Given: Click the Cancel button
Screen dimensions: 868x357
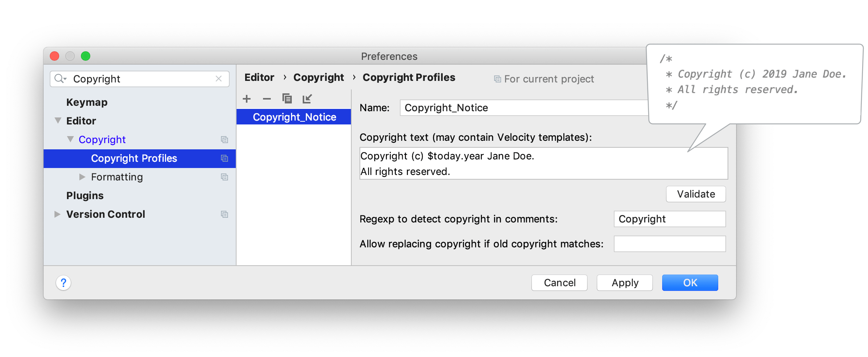Looking at the screenshot, I should pos(559,283).
